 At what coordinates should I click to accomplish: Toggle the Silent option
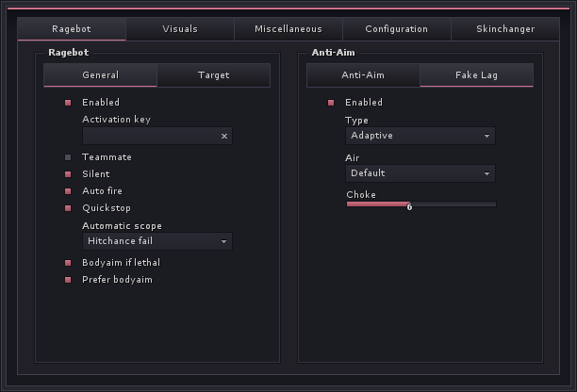click(68, 174)
